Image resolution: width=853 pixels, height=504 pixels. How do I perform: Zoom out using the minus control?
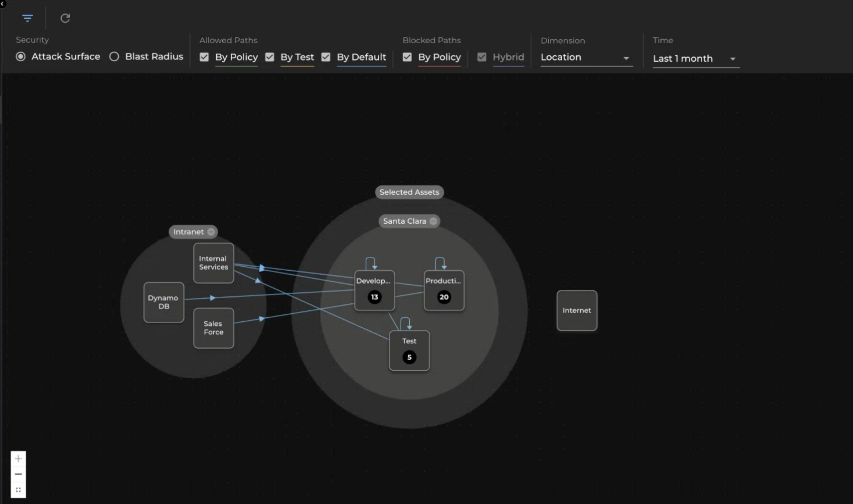click(18, 474)
